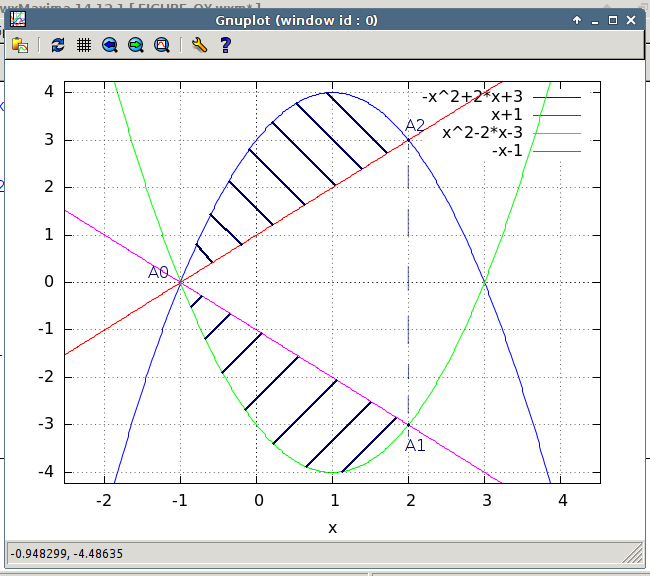650x576 pixels.
Task: Open the configuration wrench icon
Action: click(x=199, y=45)
